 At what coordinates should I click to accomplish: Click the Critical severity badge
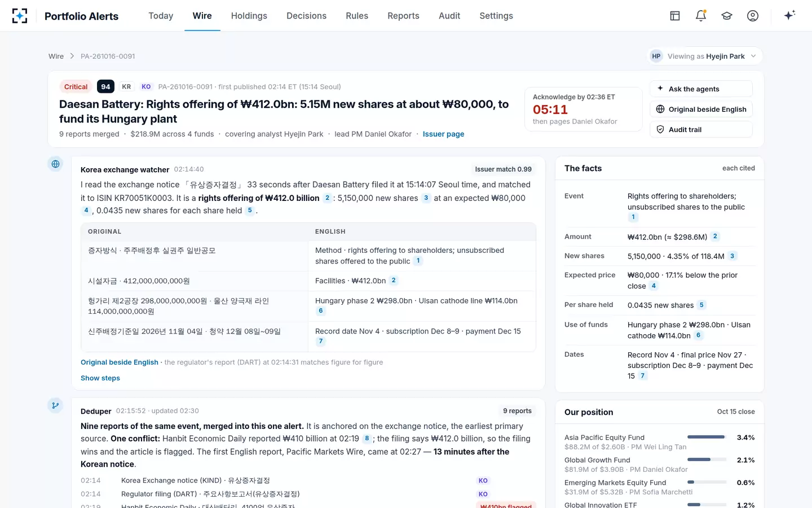(76, 87)
